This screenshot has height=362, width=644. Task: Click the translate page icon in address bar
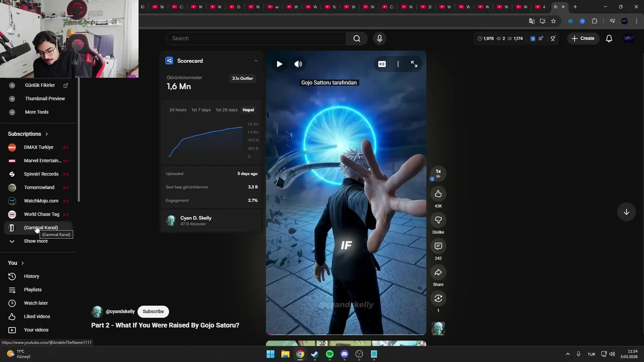[532, 21]
